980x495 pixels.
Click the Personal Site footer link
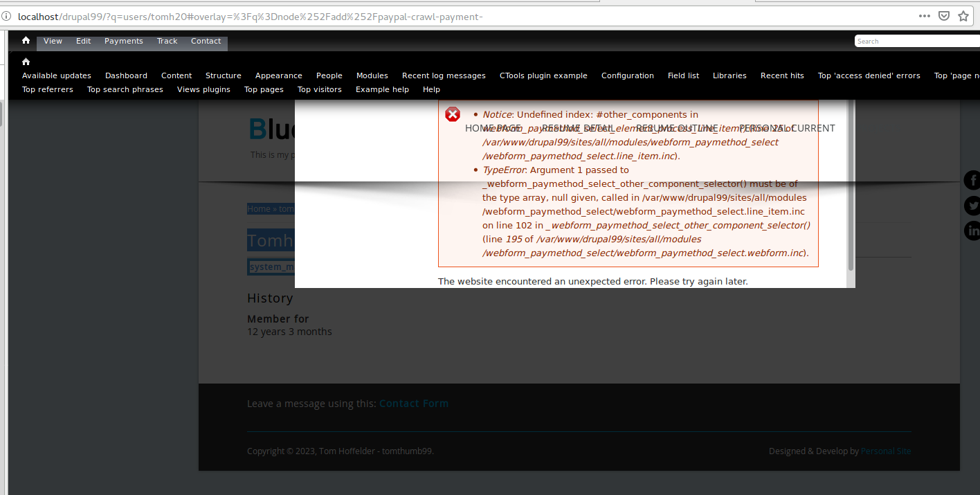click(x=886, y=451)
